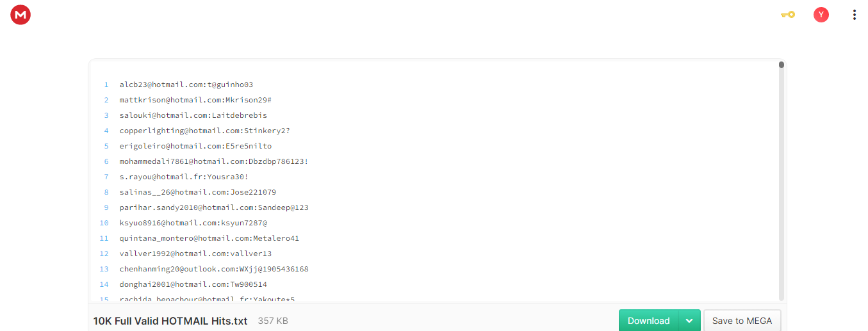Click the scrollbar track below the thumb
This screenshot has height=331, width=868.
(782, 186)
